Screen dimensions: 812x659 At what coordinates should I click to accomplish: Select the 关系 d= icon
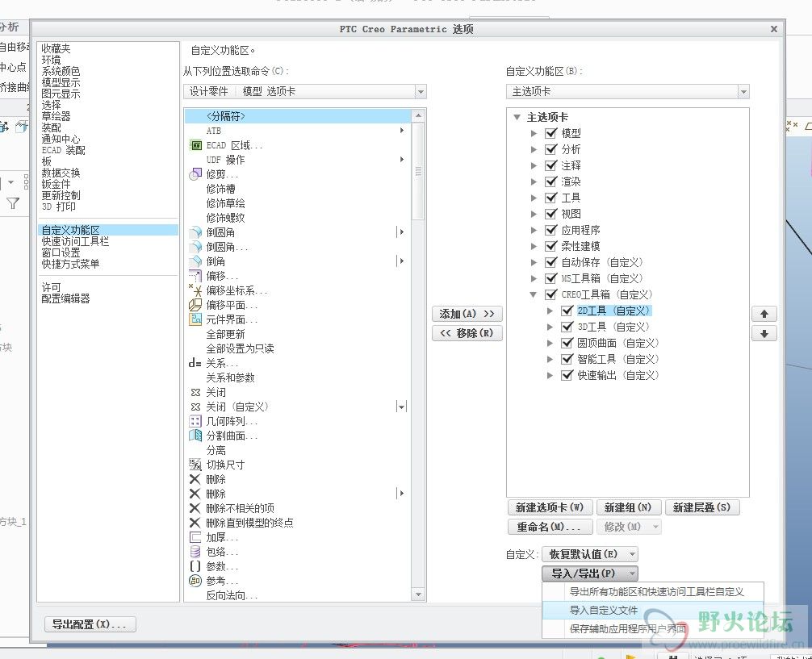click(195, 363)
